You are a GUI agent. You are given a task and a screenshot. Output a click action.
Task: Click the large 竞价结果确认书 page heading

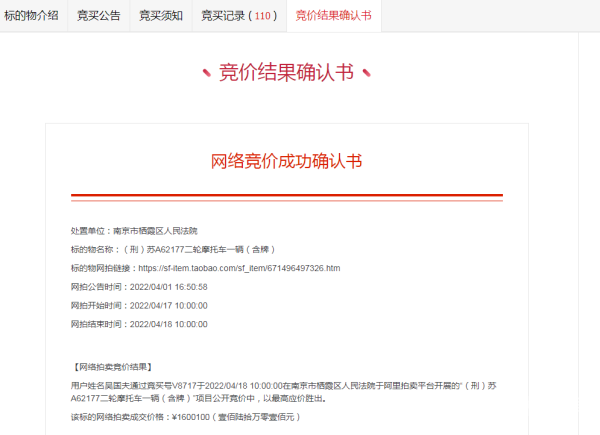pyautogui.click(x=286, y=72)
